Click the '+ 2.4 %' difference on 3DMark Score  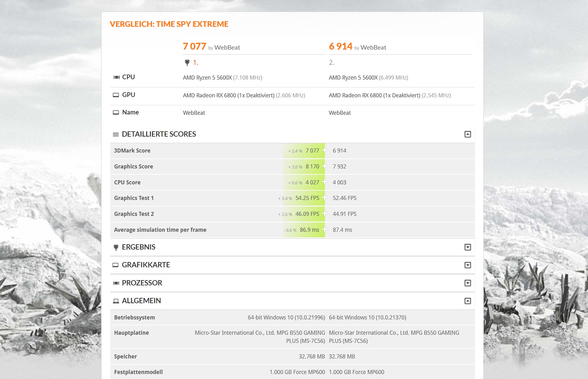(x=295, y=151)
